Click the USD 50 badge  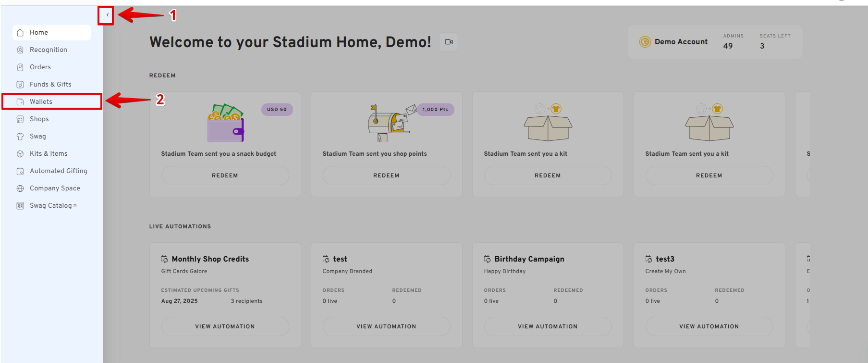pos(277,110)
